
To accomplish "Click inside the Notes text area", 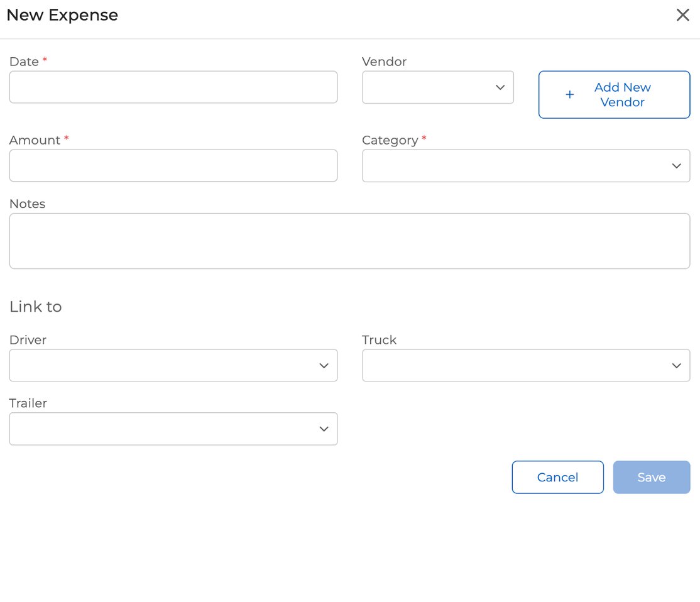I will click(349, 241).
